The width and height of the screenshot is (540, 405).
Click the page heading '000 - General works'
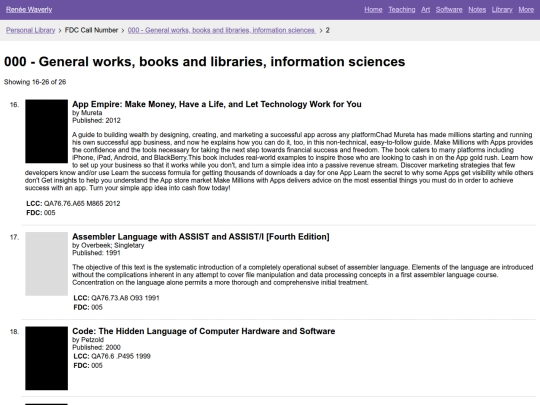tap(205, 62)
